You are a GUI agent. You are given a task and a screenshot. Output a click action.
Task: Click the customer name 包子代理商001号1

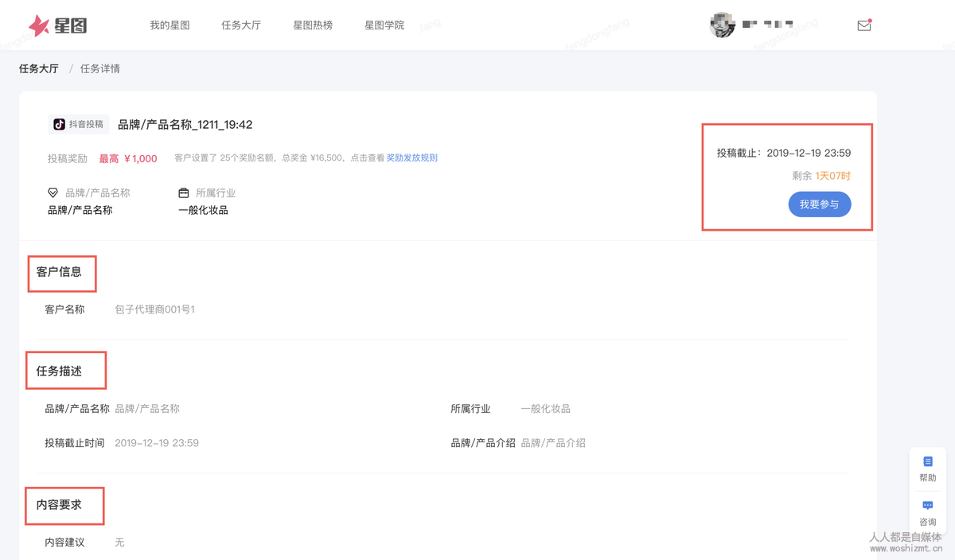tap(154, 309)
